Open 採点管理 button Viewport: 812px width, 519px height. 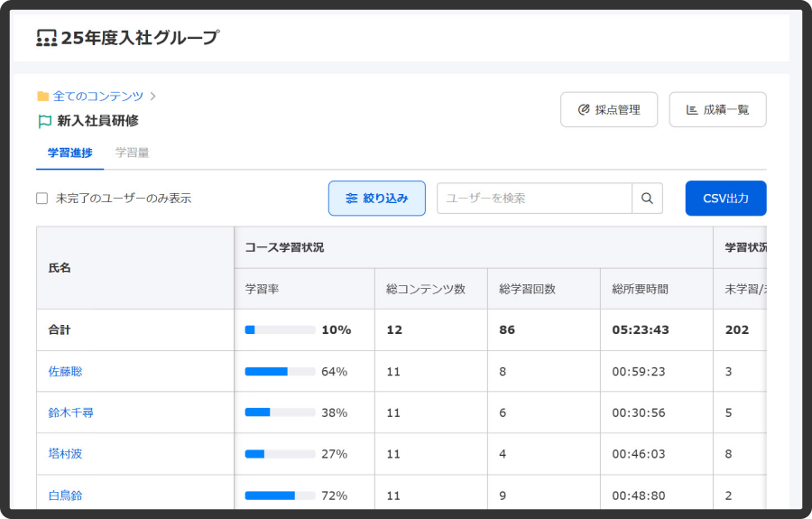tap(609, 110)
